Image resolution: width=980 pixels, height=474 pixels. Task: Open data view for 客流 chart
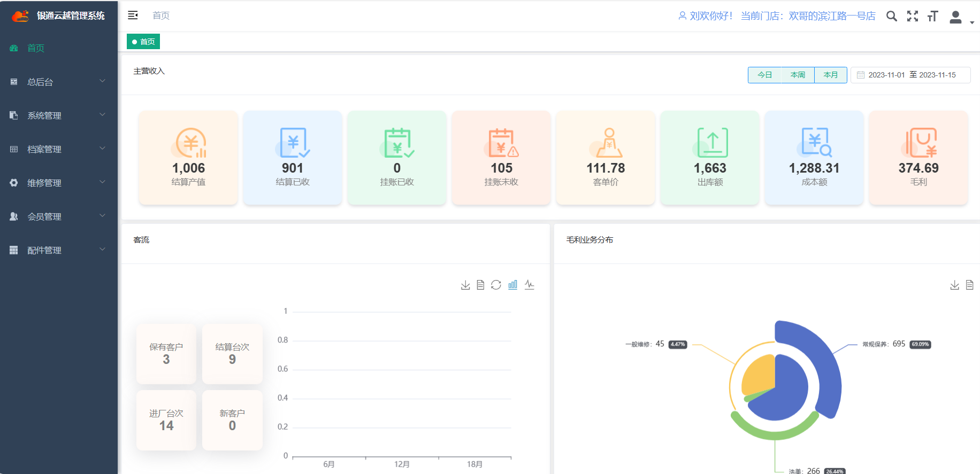(480, 285)
